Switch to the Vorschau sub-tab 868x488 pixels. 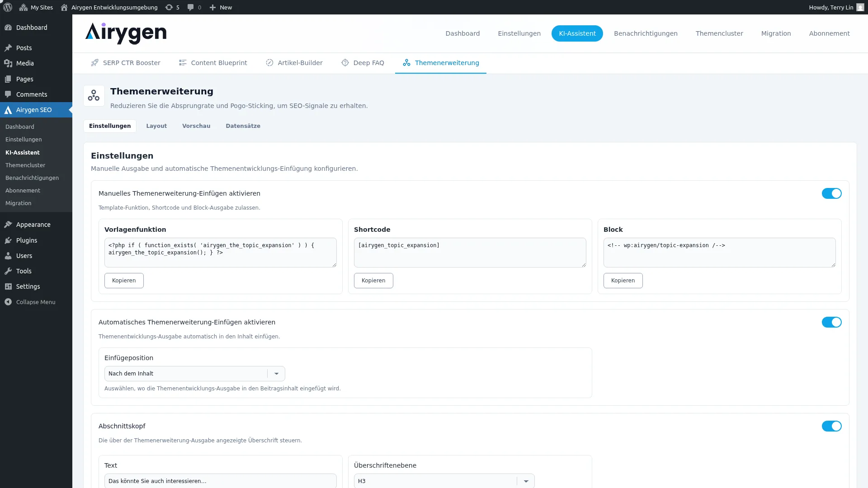pos(196,126)
